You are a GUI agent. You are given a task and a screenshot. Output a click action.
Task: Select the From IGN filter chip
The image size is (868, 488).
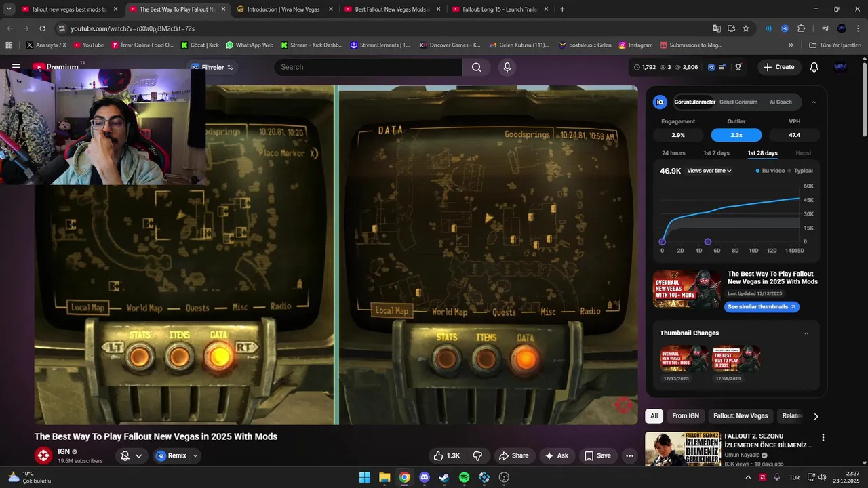click(x=686, y=416)
